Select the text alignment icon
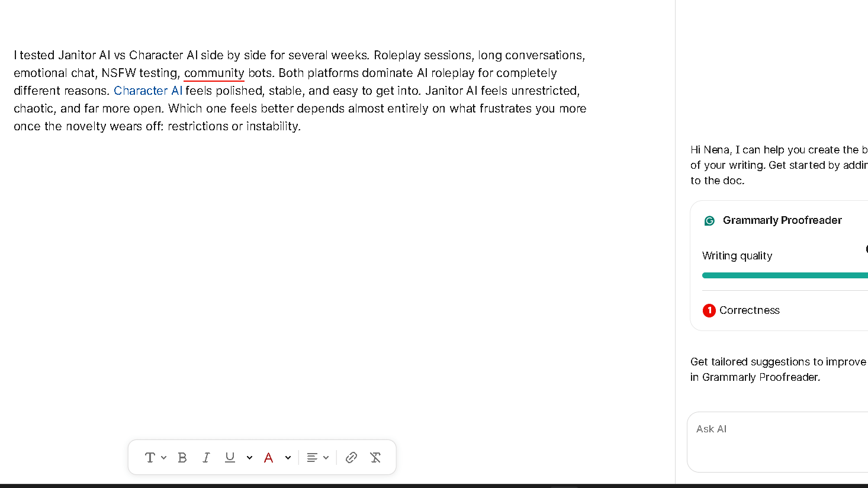This screenshot has height=488, width=868. click(x=312, y=457)
